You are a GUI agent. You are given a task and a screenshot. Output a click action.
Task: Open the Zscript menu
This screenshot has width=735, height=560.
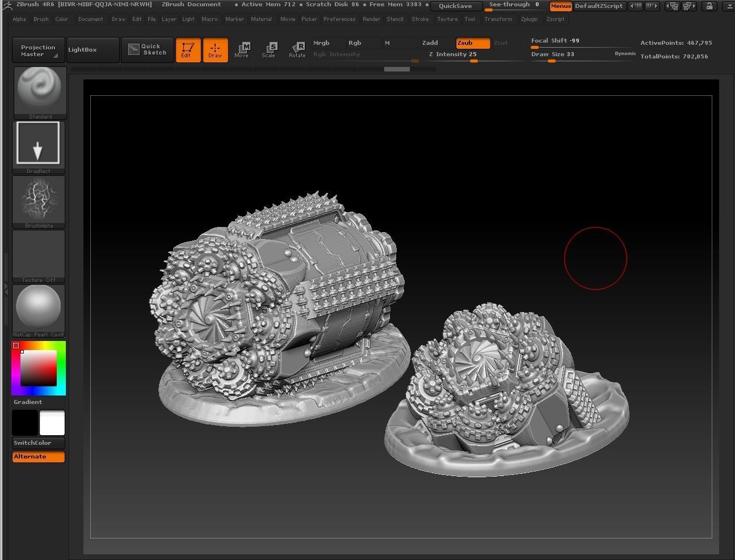pyautogui.click(x=555, y=19)
